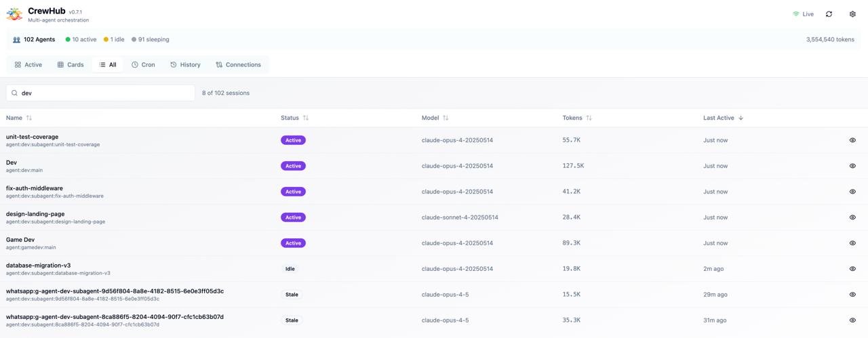868x338 pixels.
Task: Click the "3,554,540 tokens" total
Action: [830, 39]
